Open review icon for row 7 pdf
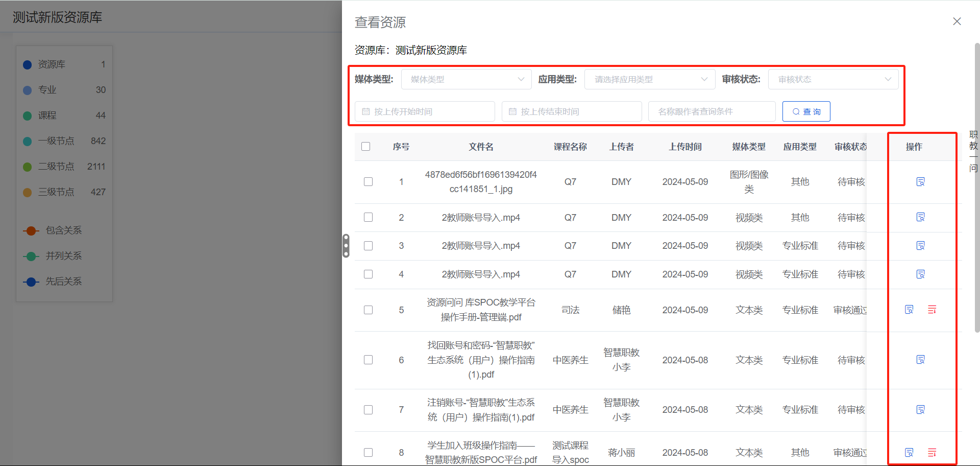 (x=920, y=410)
